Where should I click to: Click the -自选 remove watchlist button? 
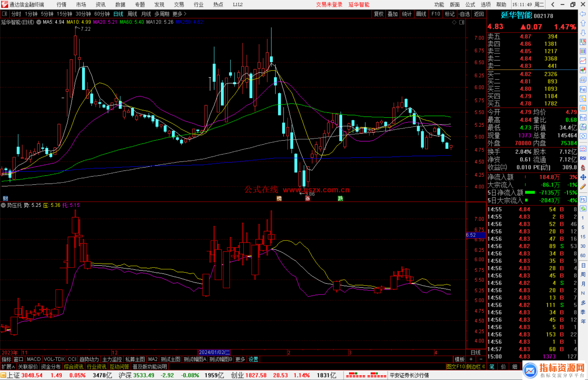[x=464, y=14]
